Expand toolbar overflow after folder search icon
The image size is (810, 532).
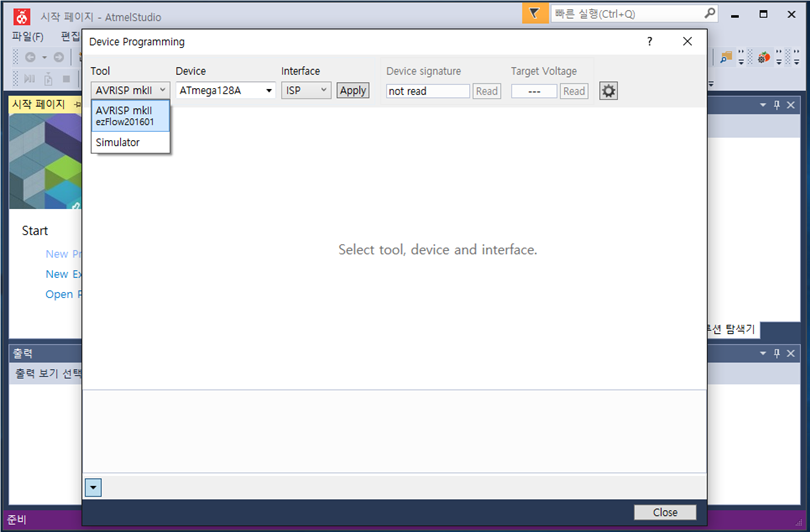741,57
